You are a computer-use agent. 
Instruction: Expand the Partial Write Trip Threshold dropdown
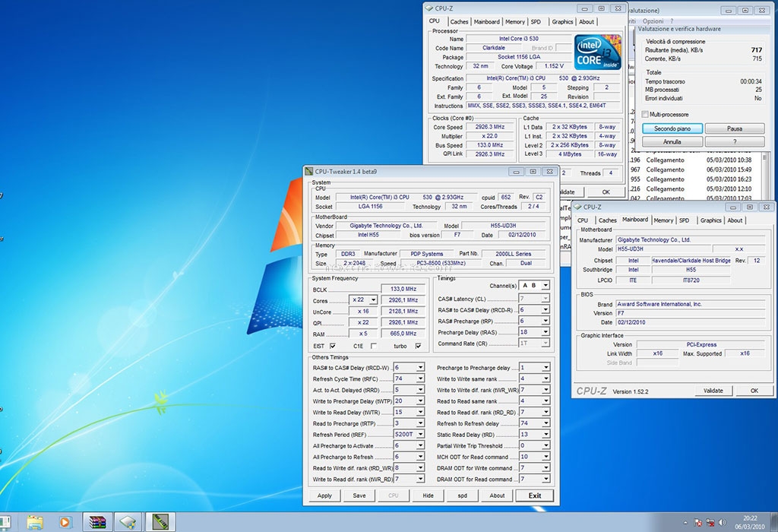pos(546,445)
